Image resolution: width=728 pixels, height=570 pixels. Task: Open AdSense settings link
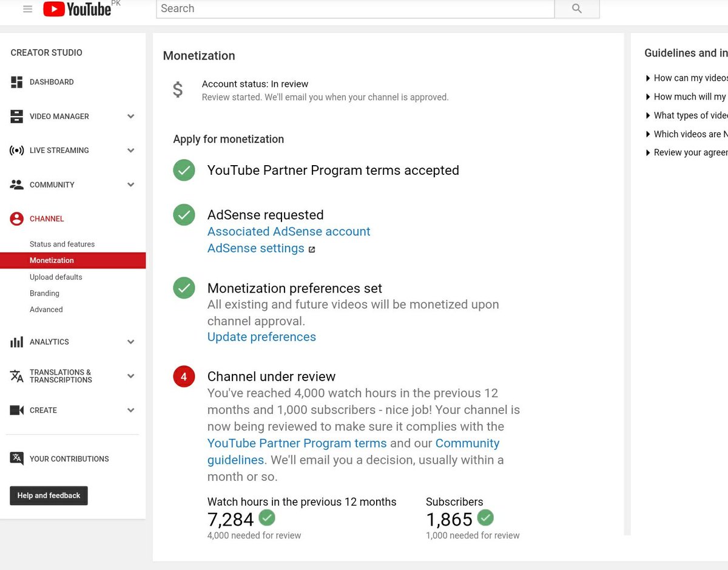256,248
